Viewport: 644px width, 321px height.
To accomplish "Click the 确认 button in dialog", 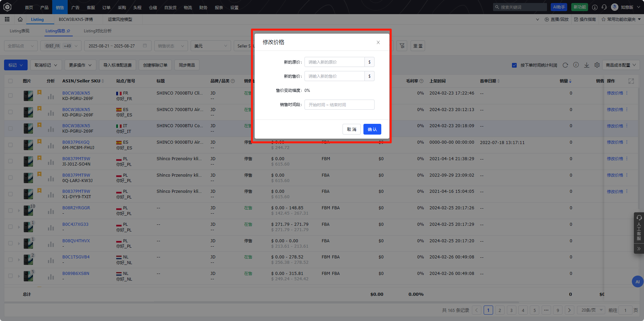I will (x=372, y=129).
